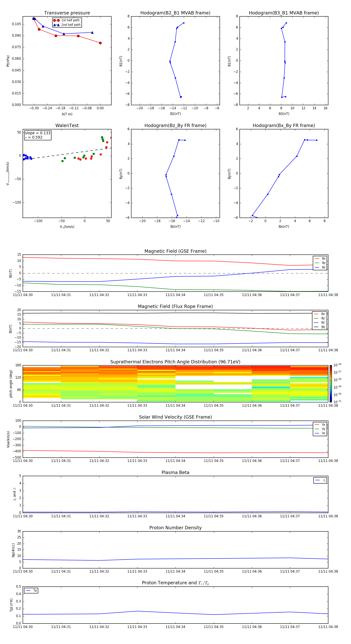Viewport: 351px width, 644px height.
Task: Click the 'A(T·m)' x-axis label
Action: point(67,114)
